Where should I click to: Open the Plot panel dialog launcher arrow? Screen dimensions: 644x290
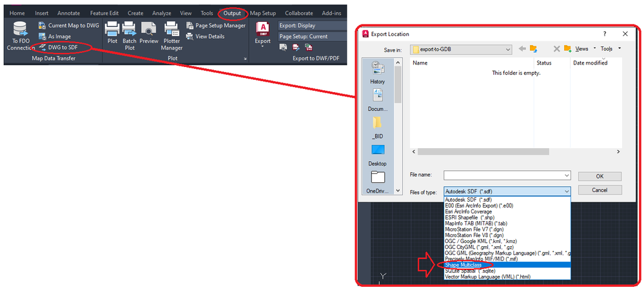pyautogui.click(x=245, y=59)
